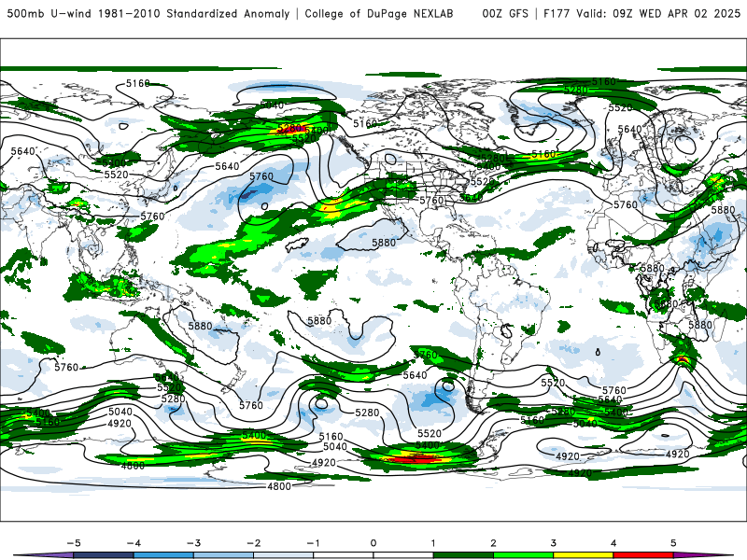Select the dark green colorbar segment between 1 and 2
Viewport: 747px width, 560px height.
[x=463, y=555]
